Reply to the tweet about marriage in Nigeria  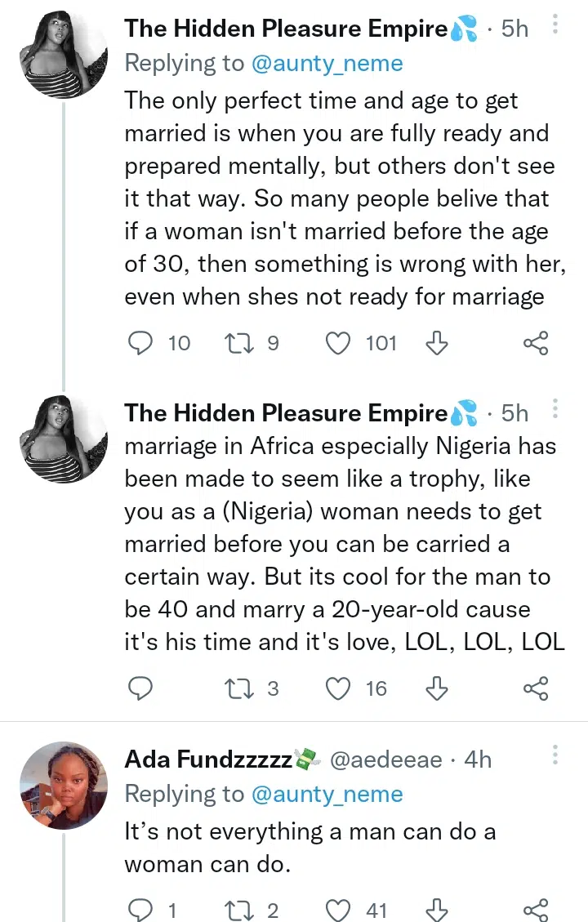click(x=141, y=689)
